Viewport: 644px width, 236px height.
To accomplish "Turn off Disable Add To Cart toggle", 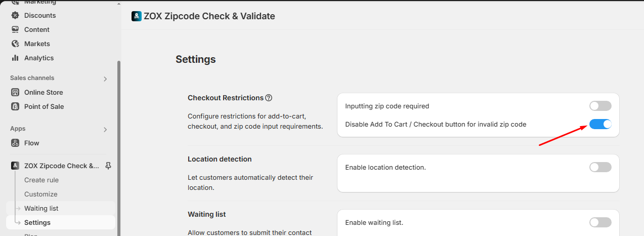I will pyautogui.click(x=600, y=124).
